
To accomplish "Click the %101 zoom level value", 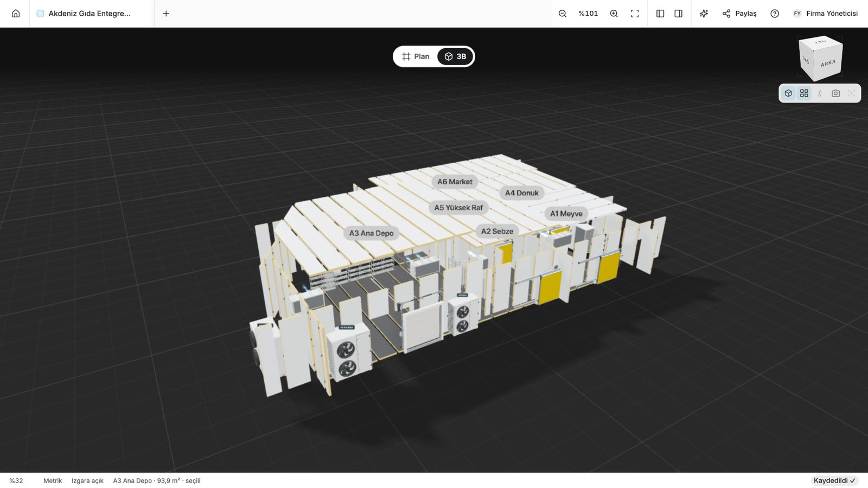I will tap(588, 14).
